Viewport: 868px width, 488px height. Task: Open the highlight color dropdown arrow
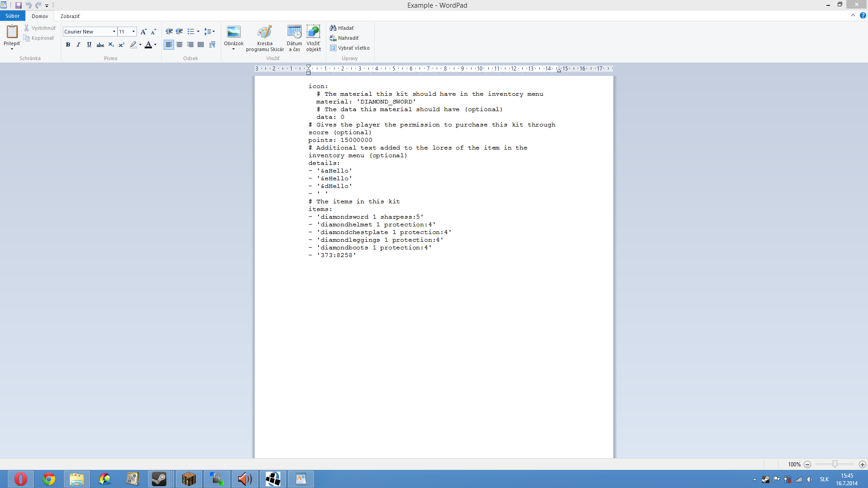click(140, 45)
